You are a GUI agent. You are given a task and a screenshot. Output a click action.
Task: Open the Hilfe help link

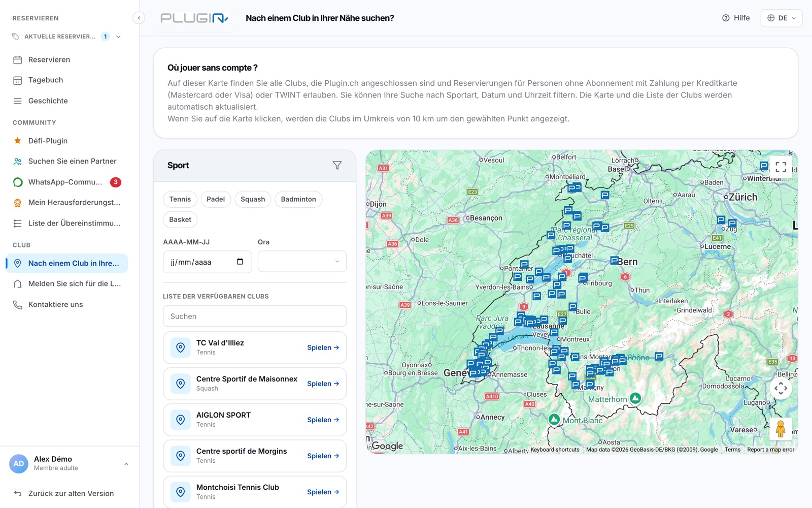736,18
